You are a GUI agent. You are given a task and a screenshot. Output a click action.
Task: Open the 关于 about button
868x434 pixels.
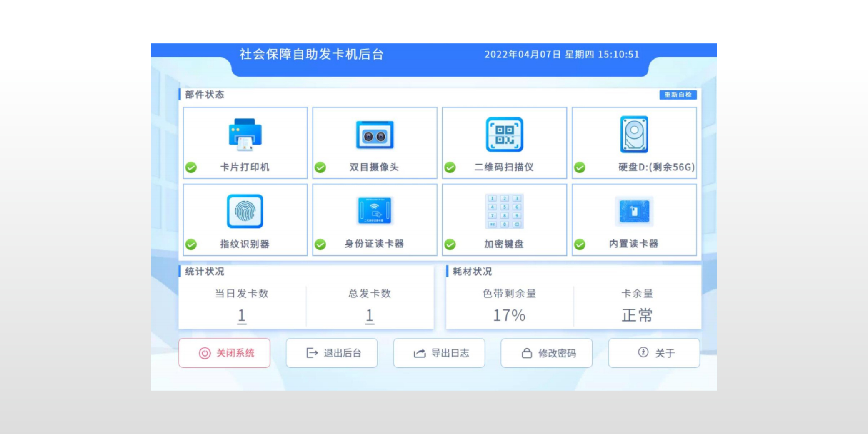tap(654, 353)
